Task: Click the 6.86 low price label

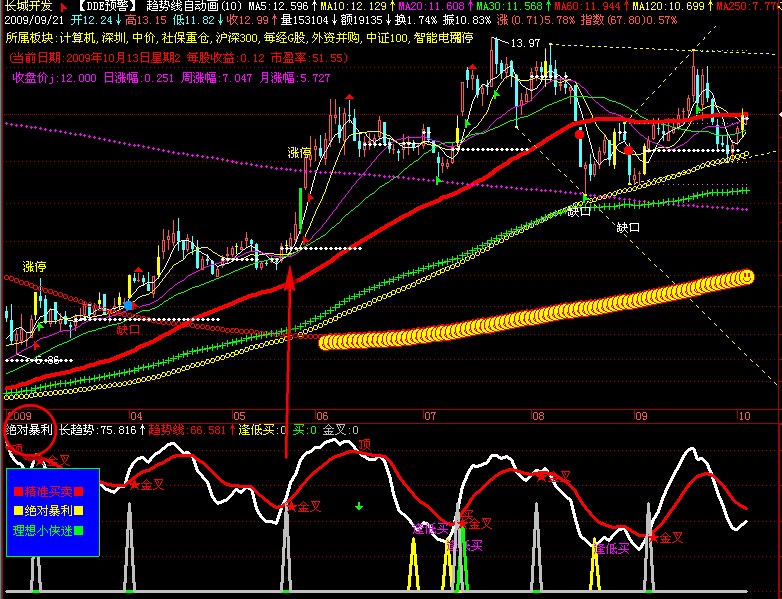Action: 47,360
